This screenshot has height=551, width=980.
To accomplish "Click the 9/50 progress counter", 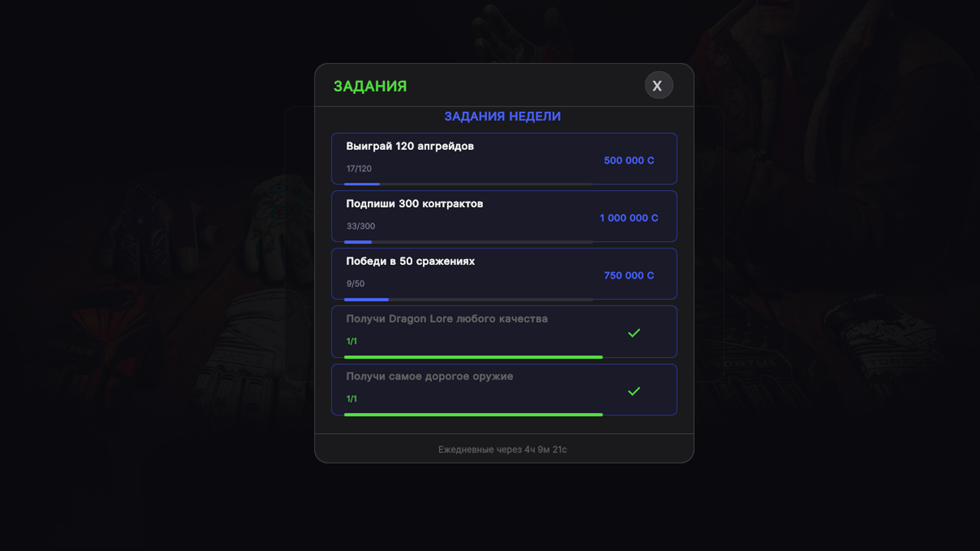I will tap(355, 284).
